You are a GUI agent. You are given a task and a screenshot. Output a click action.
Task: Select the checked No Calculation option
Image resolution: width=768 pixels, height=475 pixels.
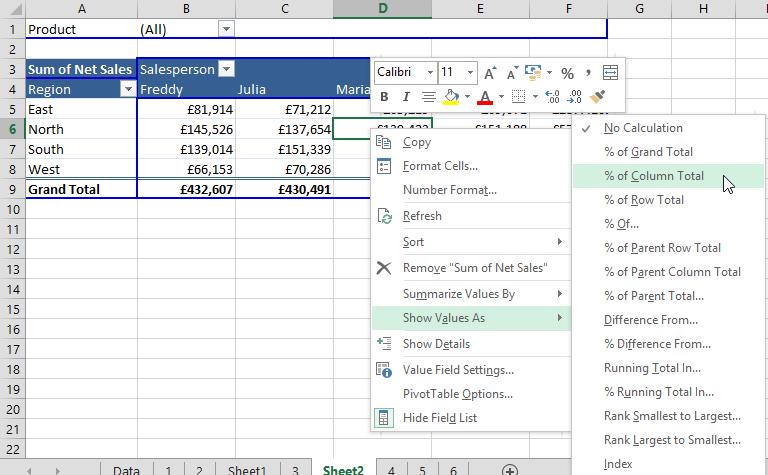click(643, 128)
